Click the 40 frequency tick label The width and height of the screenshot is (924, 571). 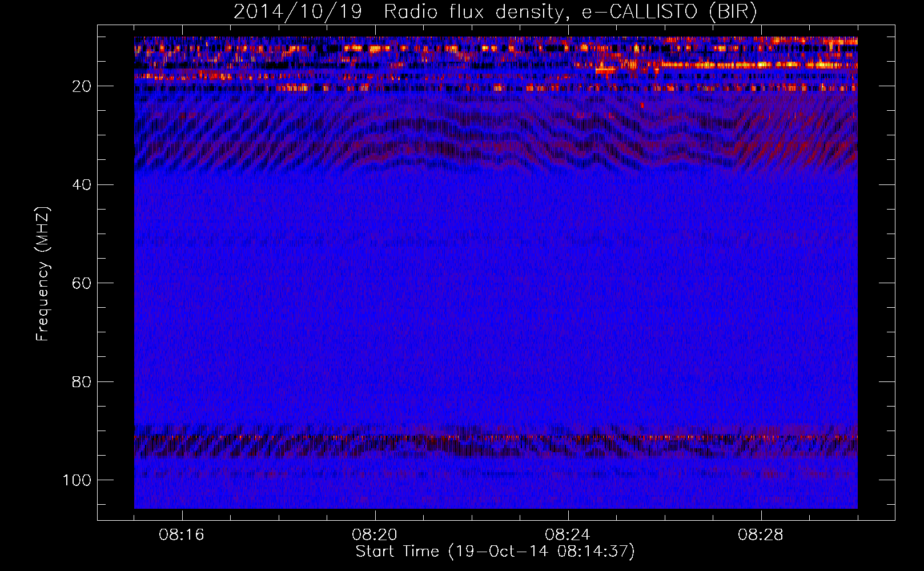(x=82, y=184)
